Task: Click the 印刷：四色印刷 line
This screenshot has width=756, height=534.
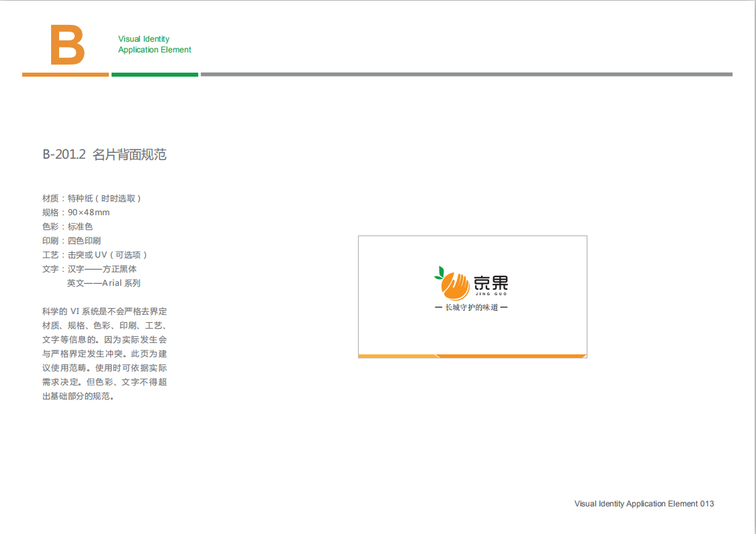Action: tap(71, 241)
